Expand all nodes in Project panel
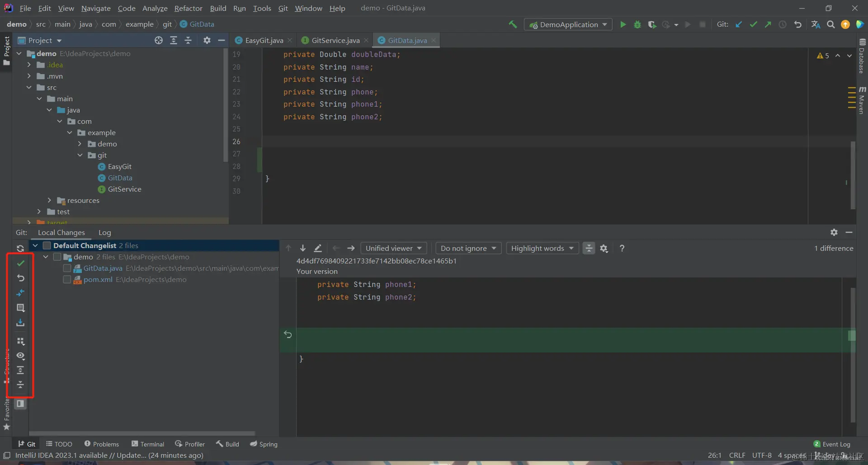This screenshot has width=868, height=465. click(174, 40)
